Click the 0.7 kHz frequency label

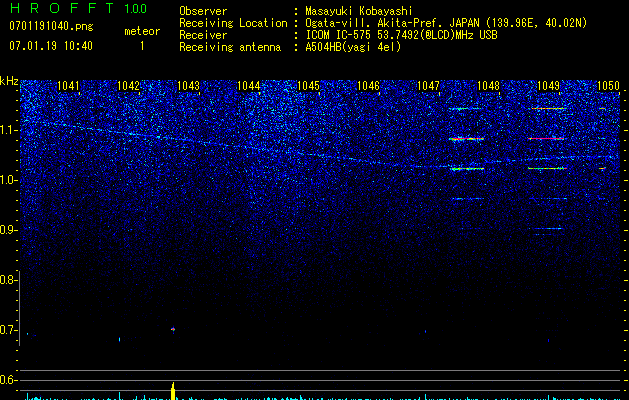pyautogui.click(x=7, y=330)
